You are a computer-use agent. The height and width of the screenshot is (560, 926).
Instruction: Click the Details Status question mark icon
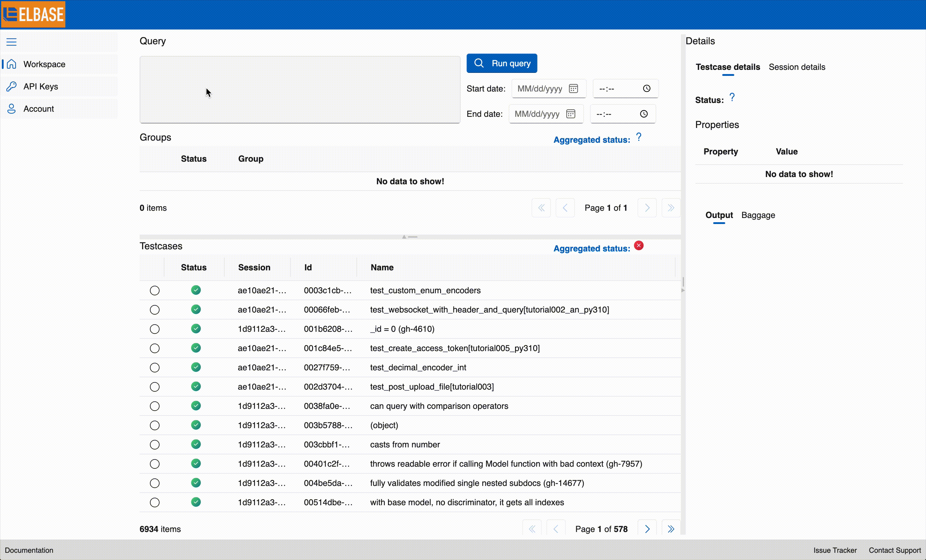pos(732,97)
